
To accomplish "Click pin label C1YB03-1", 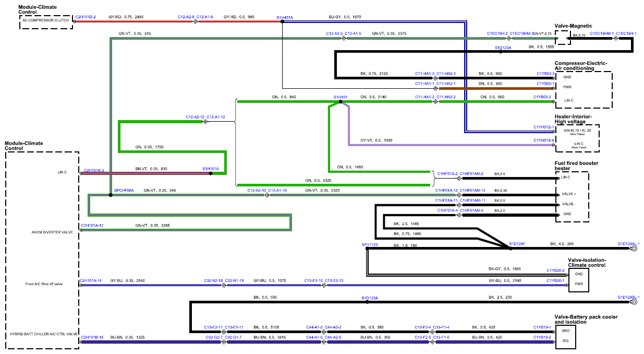I will click(546, 84).
